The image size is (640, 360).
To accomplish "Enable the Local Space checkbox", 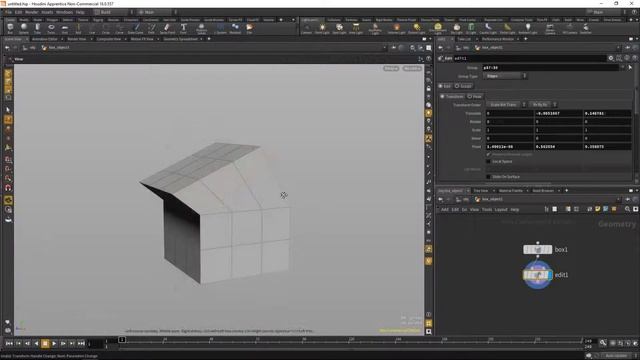I will [488, 162].
